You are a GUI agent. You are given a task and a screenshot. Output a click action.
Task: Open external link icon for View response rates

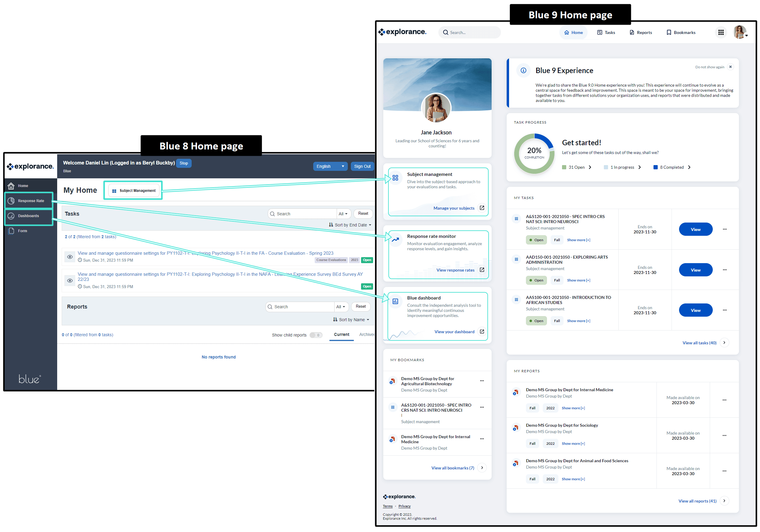482,270
